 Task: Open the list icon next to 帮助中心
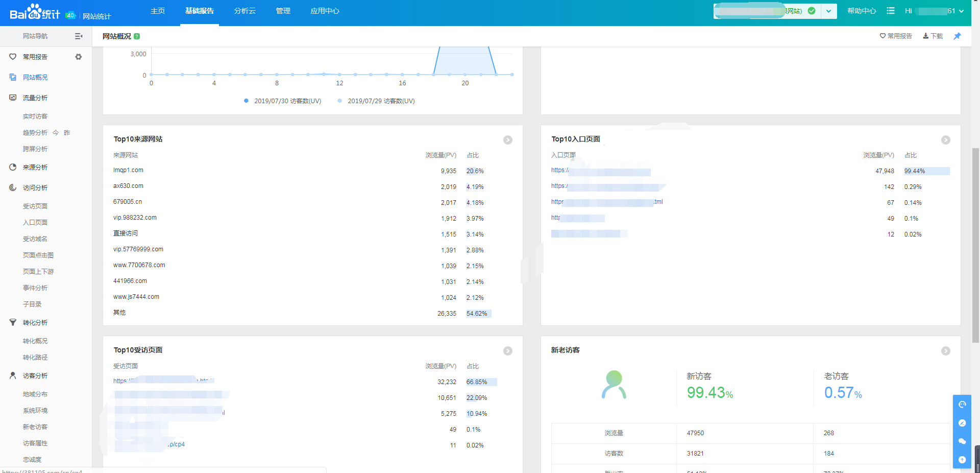[x=891, y=11]
